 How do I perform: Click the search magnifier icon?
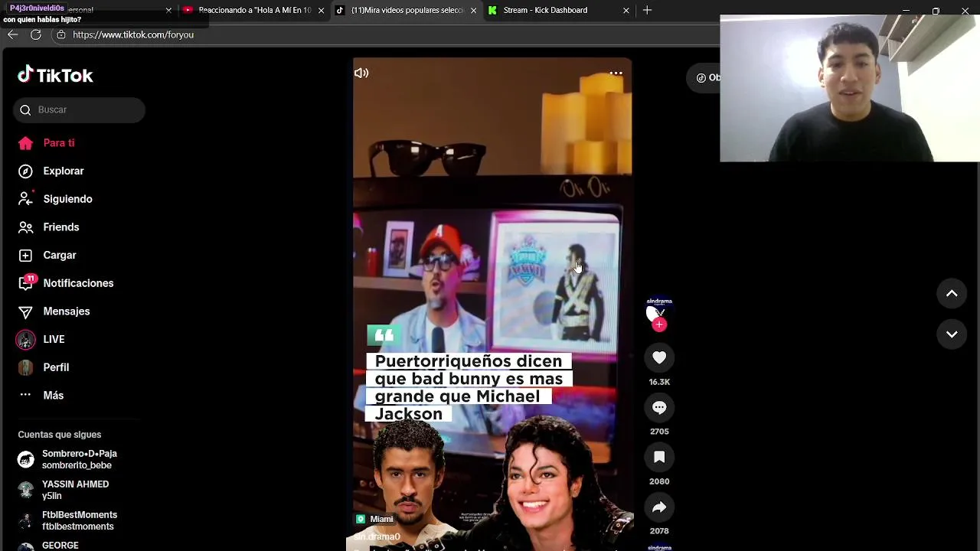coord(25,109)
